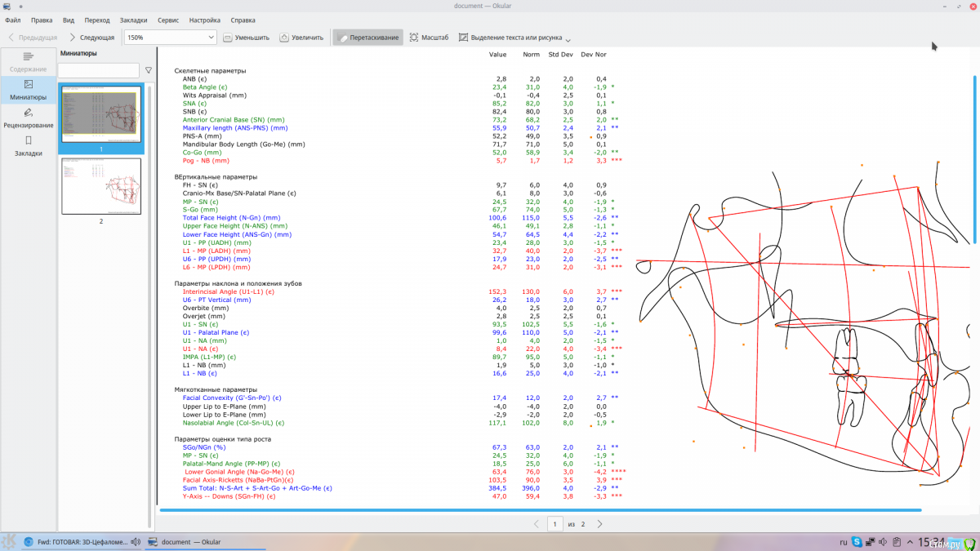
Task: Expand hidden system tray icons arrow
Action: [910, 541]
